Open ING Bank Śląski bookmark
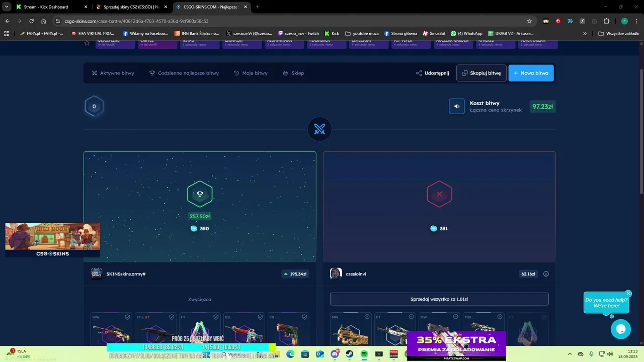644x362 pixels. [197, 34]
